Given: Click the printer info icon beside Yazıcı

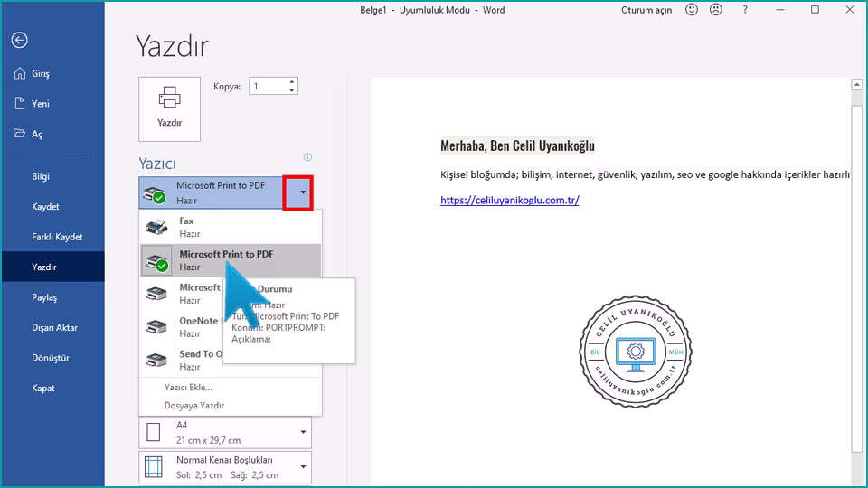Looking at the screenshot, I should [307, 157].
